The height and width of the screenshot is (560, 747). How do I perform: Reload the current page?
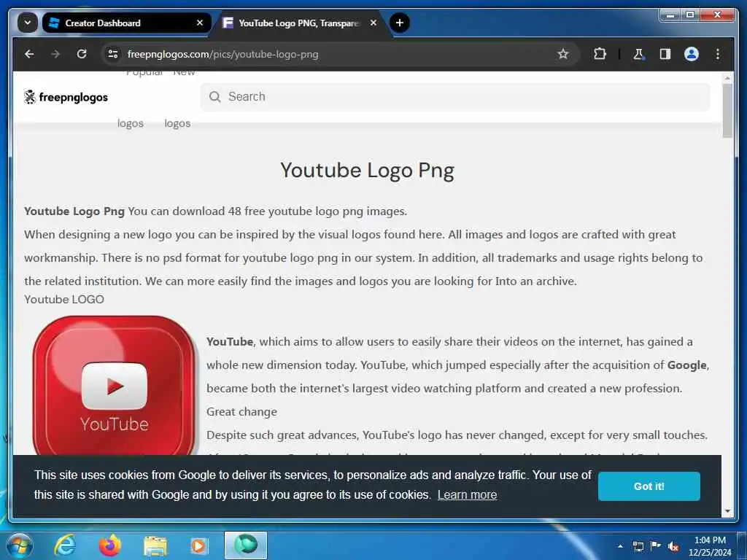(82, 54)
